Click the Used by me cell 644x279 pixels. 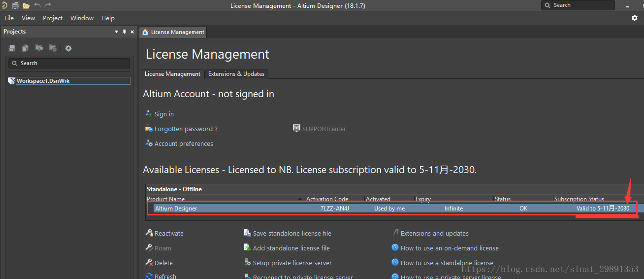pos(389,209)
